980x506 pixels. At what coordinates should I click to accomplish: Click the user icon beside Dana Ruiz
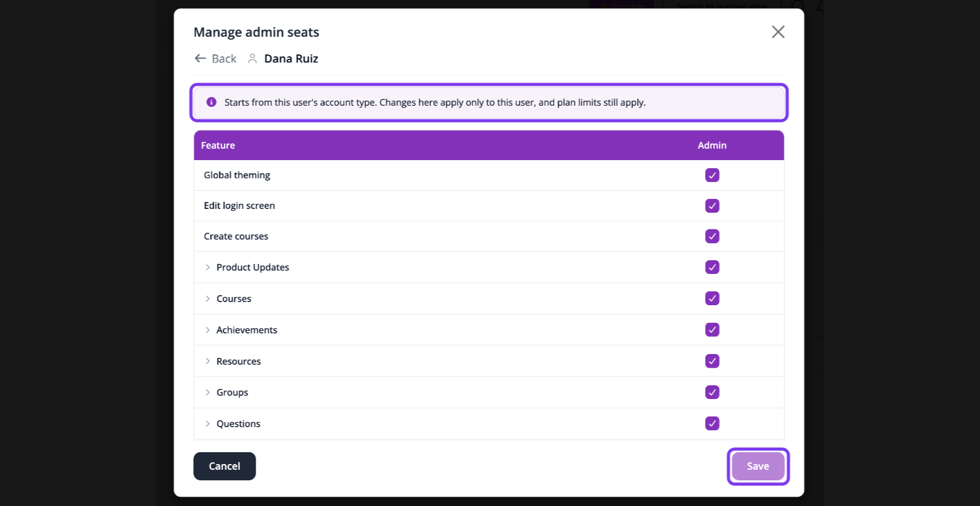coord(252,58)
